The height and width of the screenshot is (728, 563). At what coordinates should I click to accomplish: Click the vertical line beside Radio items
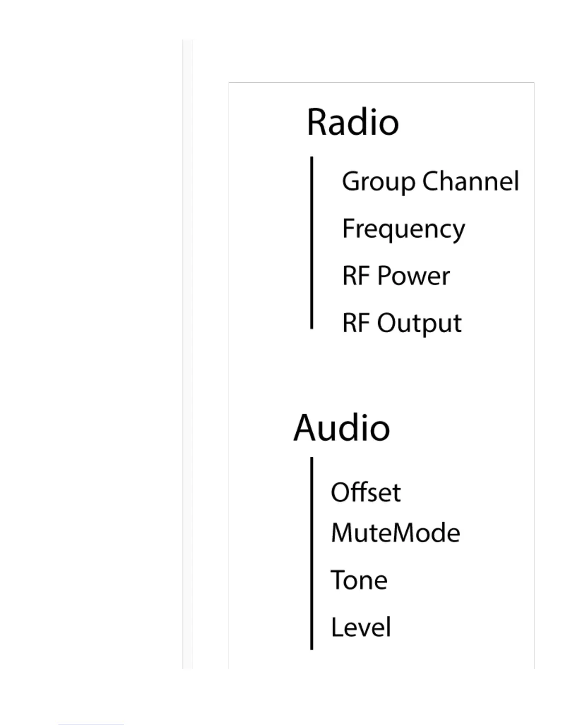pos(312,243)
